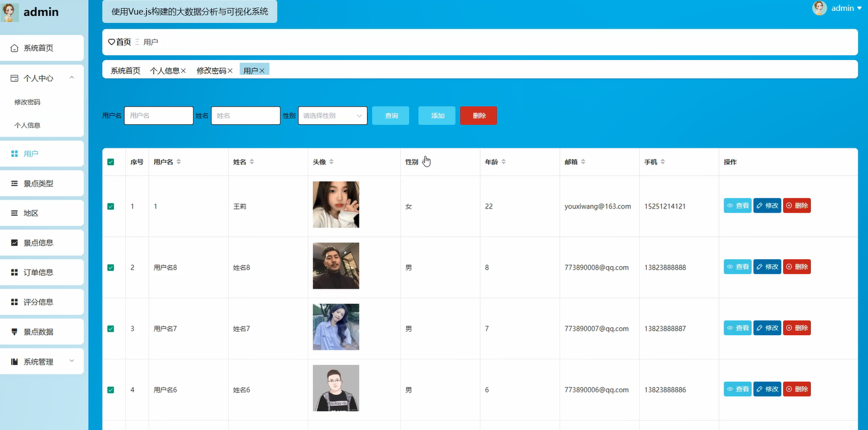Click the 系统管理 icon in sidebar
Screen dimensions: 868x430
14,362
